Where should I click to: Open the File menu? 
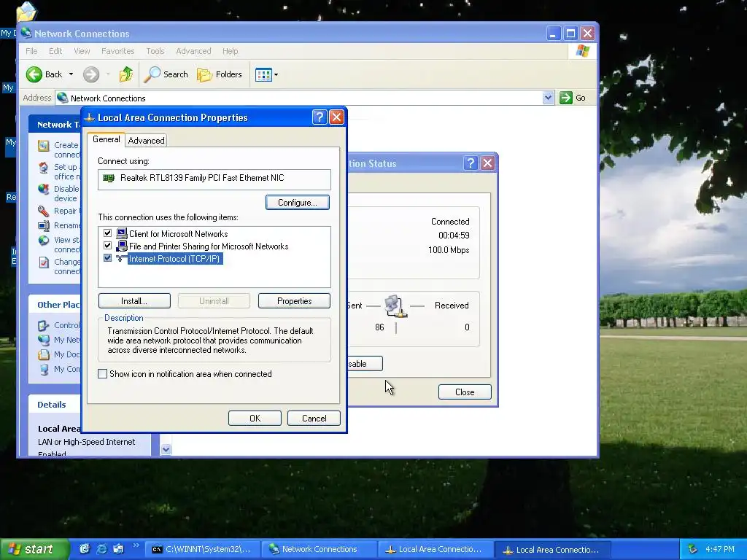31,51
